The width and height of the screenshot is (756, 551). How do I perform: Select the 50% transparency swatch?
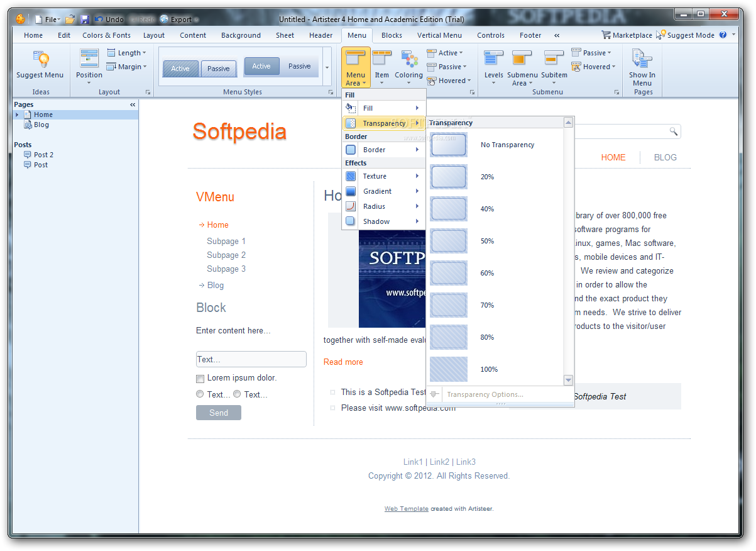449,241
